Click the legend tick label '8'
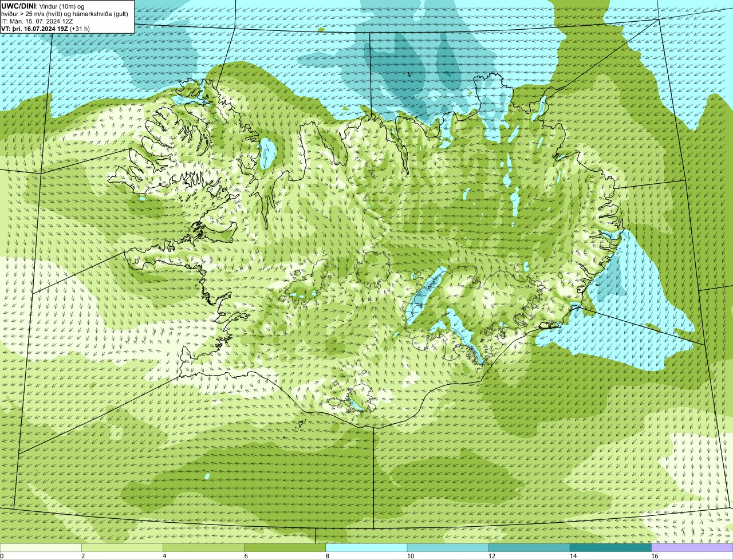The image size is (733, 560). click(x=328, y=556)
